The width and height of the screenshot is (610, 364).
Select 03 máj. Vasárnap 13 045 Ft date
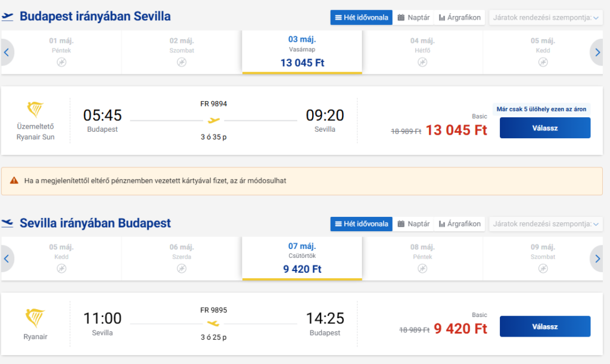pos(301,52)
